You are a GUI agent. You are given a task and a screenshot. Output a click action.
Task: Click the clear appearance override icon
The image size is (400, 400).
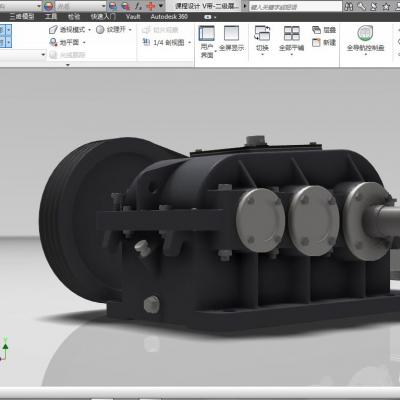126,6
